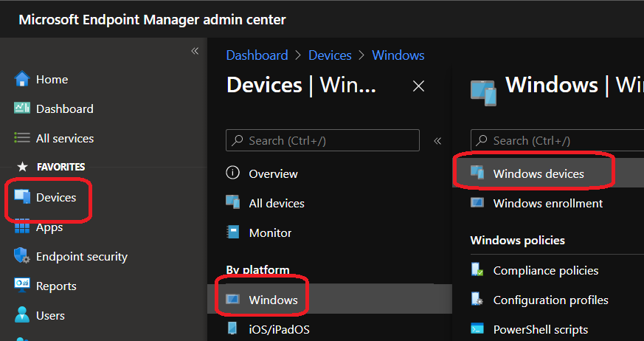
Task: Open iOS/iPadOS platform item
Action: point(279,329)
